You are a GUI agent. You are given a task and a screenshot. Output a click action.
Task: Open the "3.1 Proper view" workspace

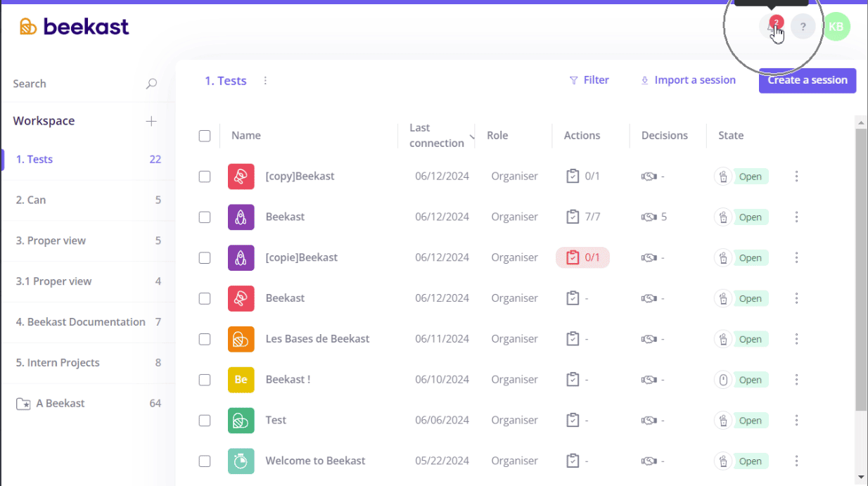[88, 281]
